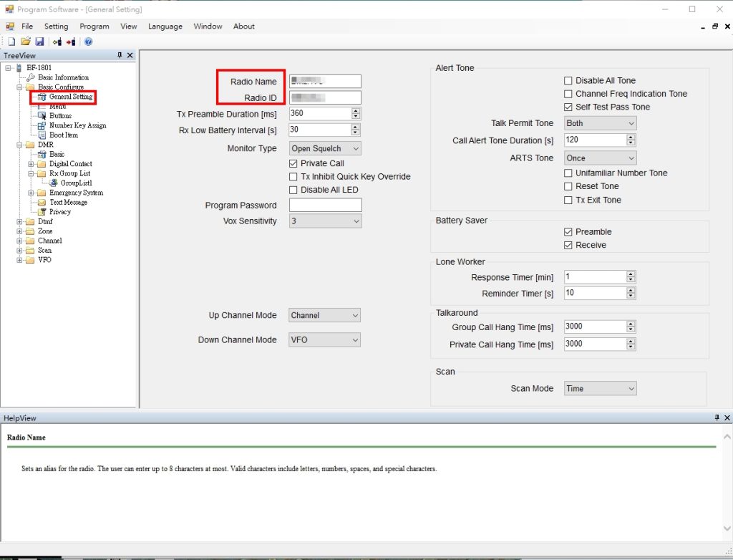Toggle the Private Call checkbox
The height and width of the screenshot is (560, 733).
point(293,163)
